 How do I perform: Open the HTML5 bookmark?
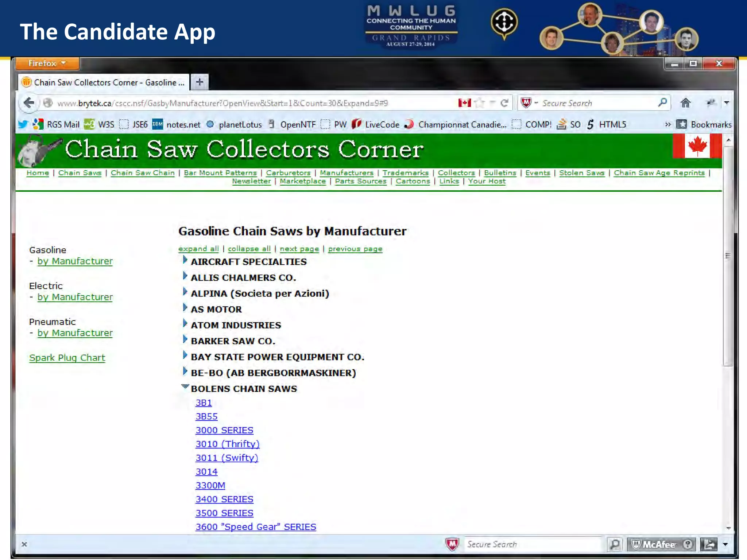[x=606, y=124]
